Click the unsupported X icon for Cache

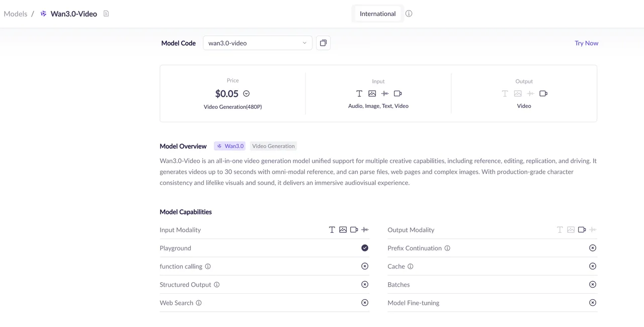(x=593, y=266)
